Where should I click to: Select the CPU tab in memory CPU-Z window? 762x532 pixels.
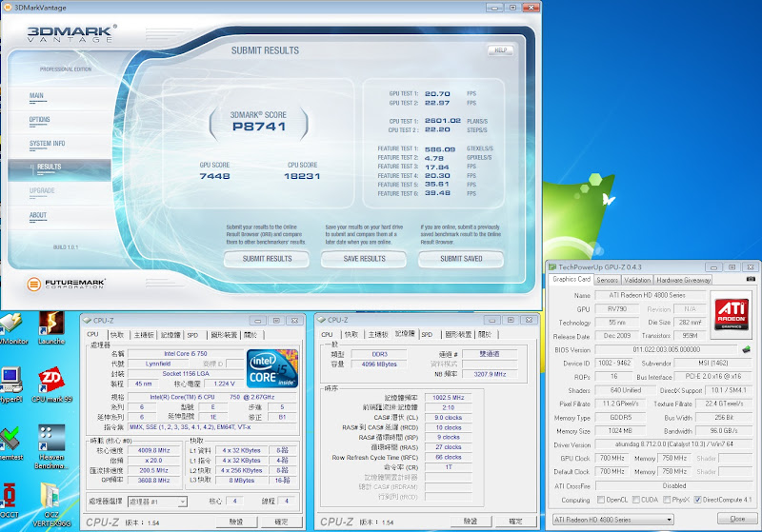pos(327,334)
